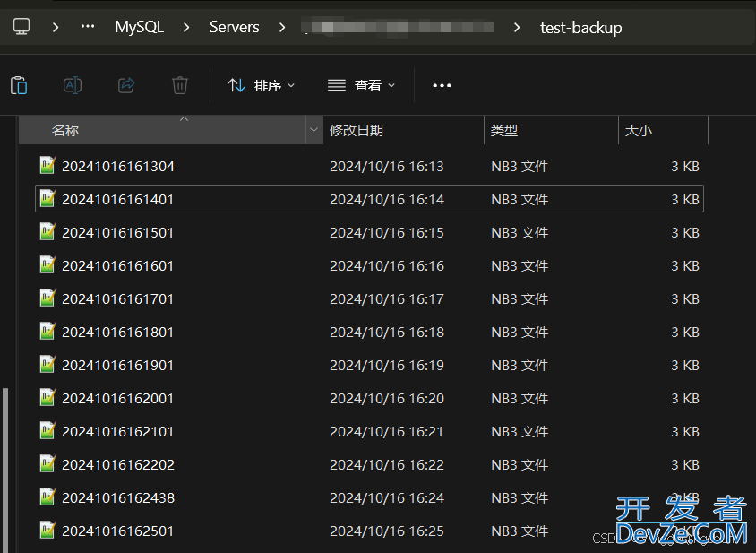Open the 名称 column filter dropdown arrow
The width and height of the screenshot is (756, 553).
[314, 130]
